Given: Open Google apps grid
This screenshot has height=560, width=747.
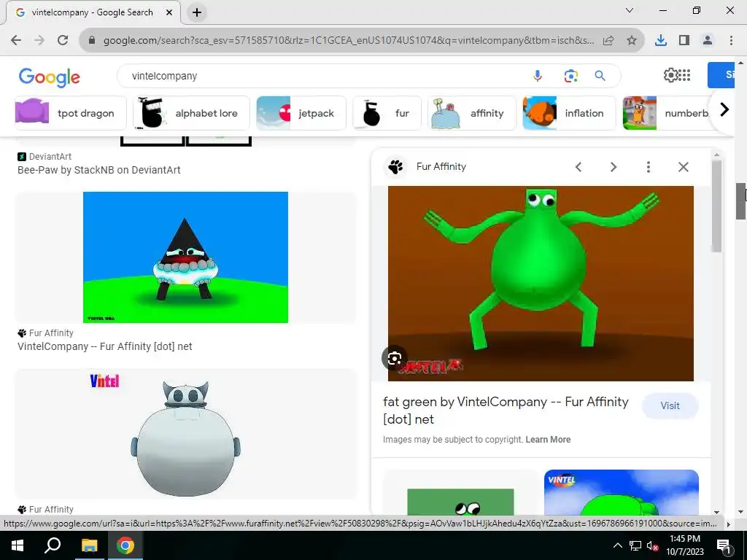Looking at the screenshot, I should click(684, 75).
